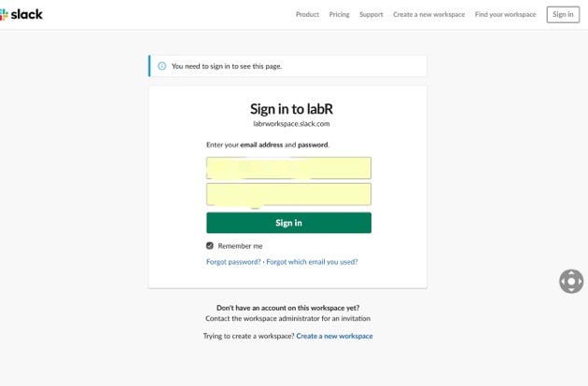Toggle the Remember me checkbox
The height and width of the screenshot is (386, 588).
point(210,246)
